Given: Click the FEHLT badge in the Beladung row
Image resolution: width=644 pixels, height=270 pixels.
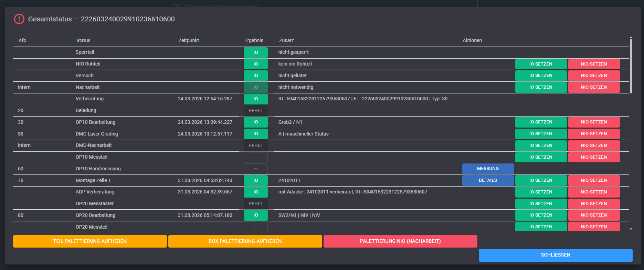Looking at the screenshot, I should [x=256, y=111].
